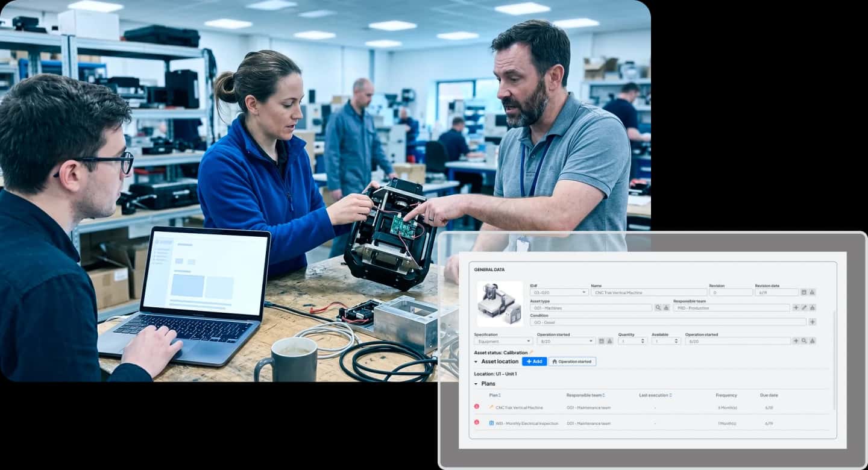The height and width of the screenshot is (470, 868).
Task: Click the Revision date field
Action: point(777,292)
